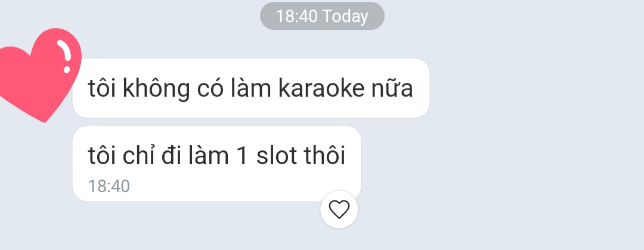Click the number "1" in the second message

point(242,156)
